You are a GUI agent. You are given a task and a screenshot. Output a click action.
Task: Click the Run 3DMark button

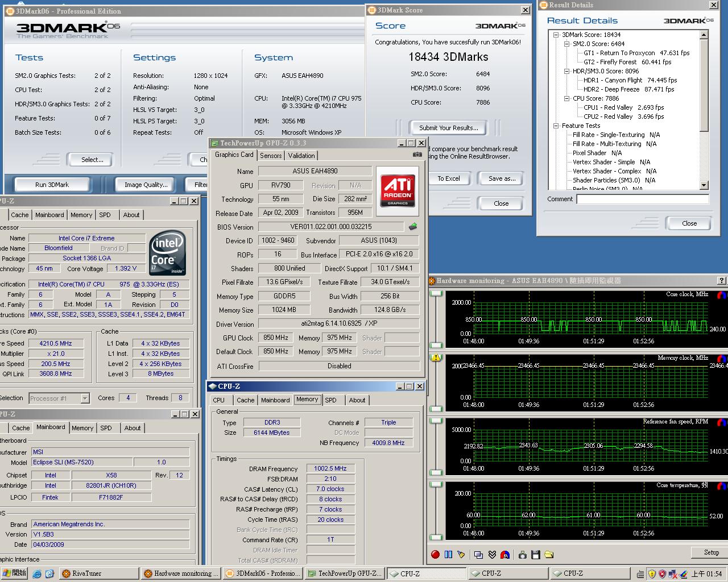(x=52, y=185)
